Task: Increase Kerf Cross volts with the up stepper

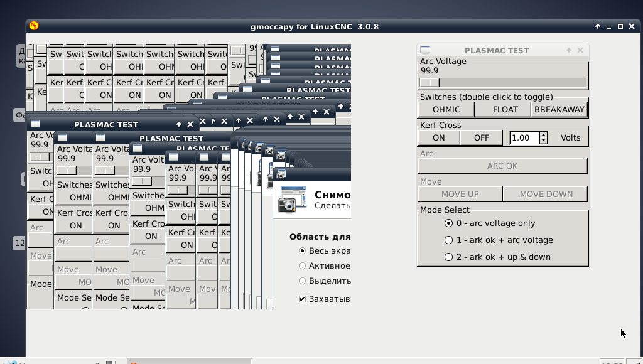Action: point(543,135)
